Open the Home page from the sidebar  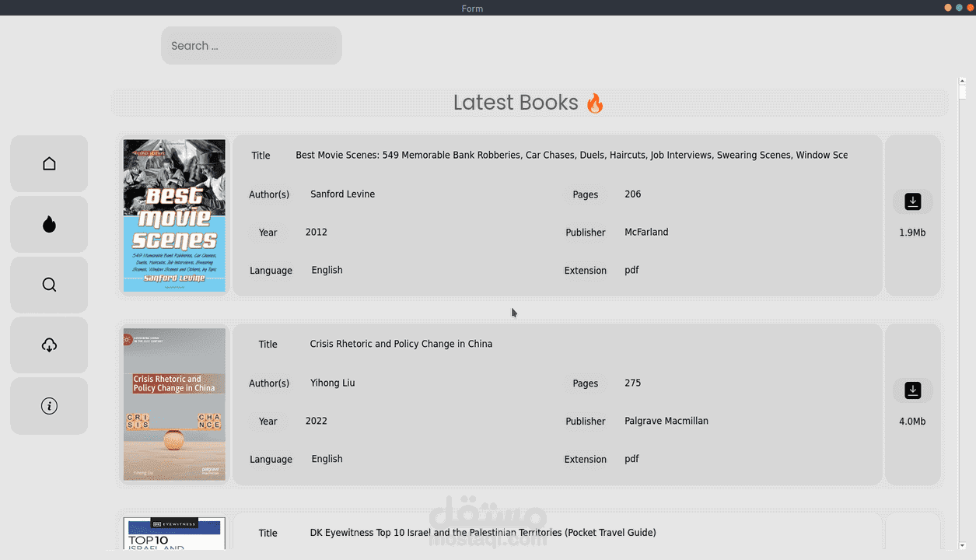49,163
